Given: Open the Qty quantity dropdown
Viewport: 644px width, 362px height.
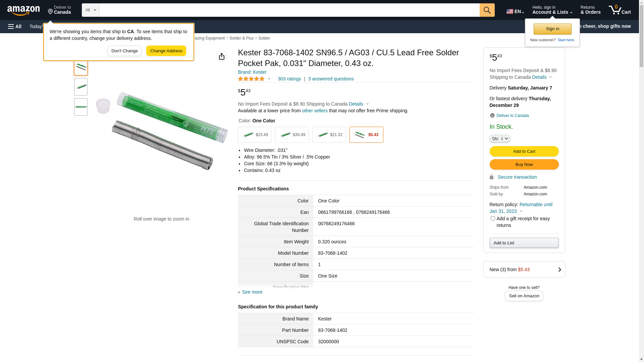Looking at the screenshot, I should tap(499, 138).
